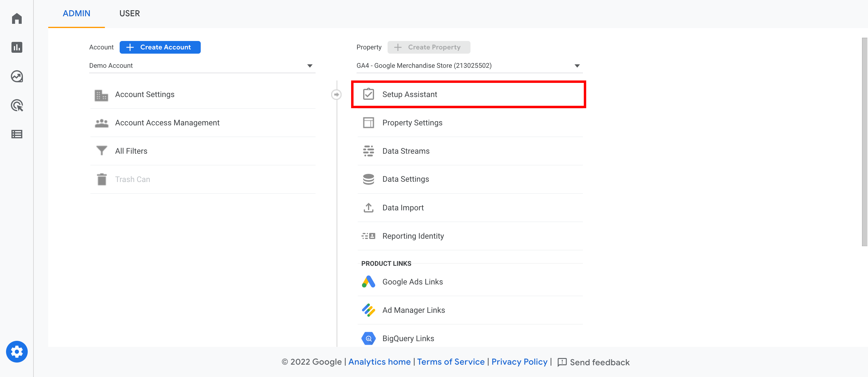Click the Settings gear icon bottom left
The height and width of the screenshot is (377, 868).
pyautogui.click(x=16, y=351)
